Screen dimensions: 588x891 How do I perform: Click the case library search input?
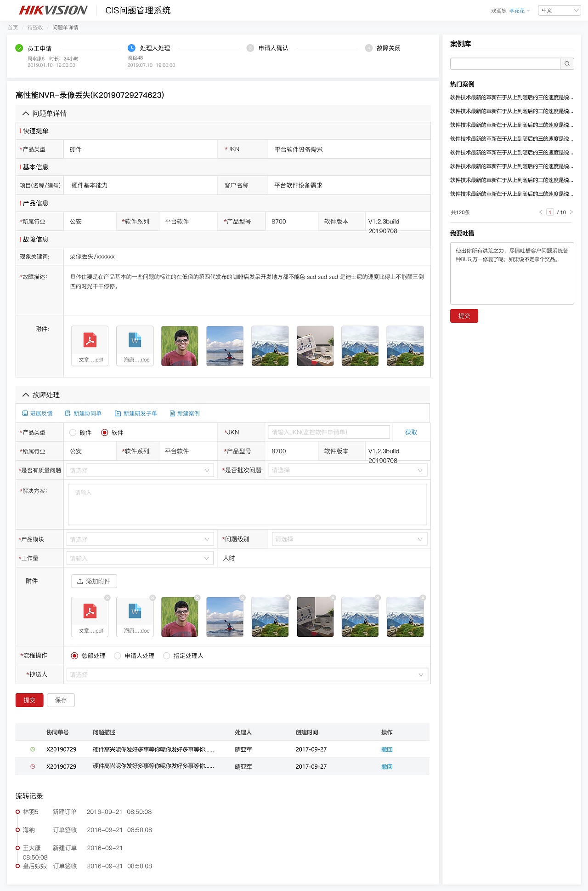(505, 64)
